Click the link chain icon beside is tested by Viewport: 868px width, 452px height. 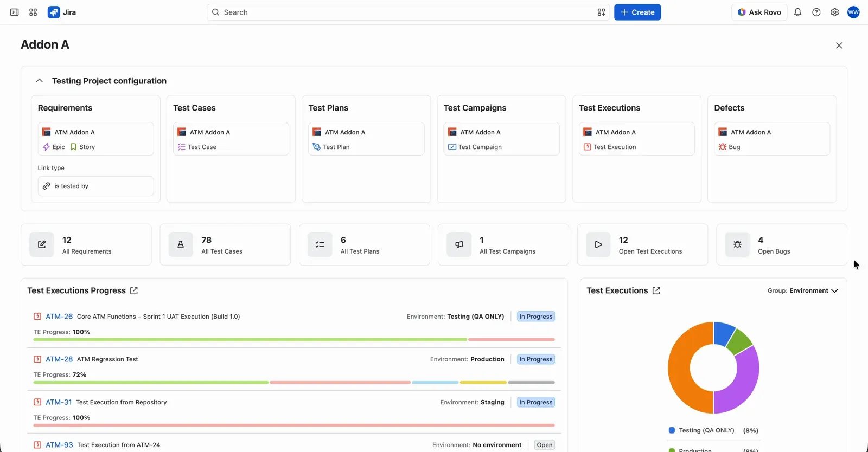click(47, 186)
